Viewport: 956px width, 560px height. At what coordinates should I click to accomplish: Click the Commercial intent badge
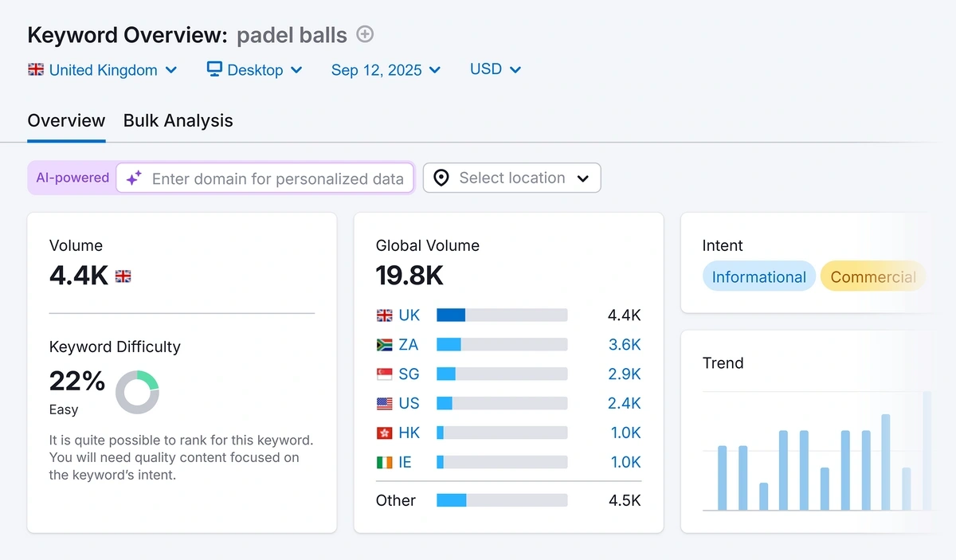pos(873,276)
